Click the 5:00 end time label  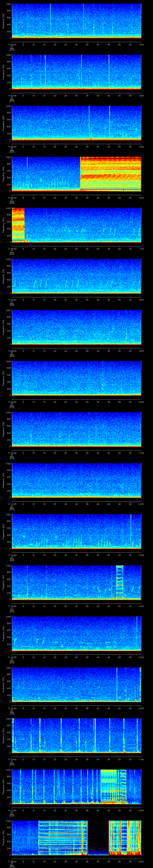[141, 147]
